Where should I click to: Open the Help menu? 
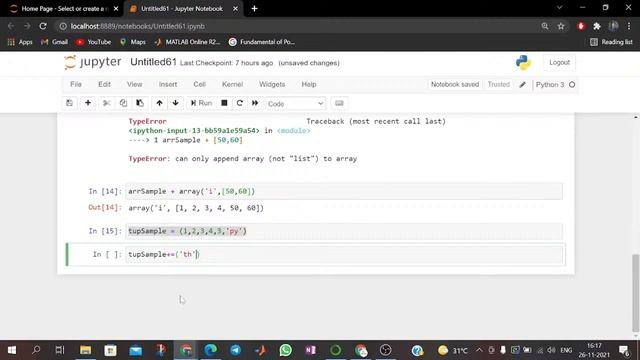309,84
